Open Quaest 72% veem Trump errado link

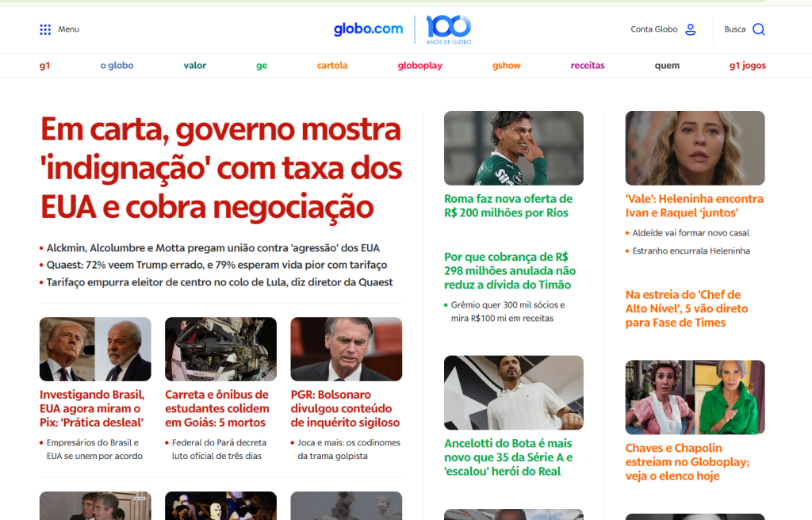[x=216, y=265]
